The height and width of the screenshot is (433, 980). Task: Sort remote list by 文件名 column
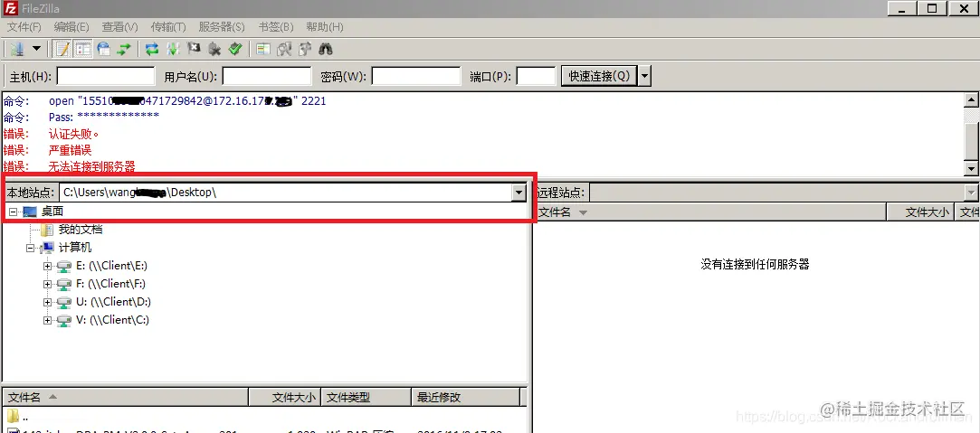(711, 212)
